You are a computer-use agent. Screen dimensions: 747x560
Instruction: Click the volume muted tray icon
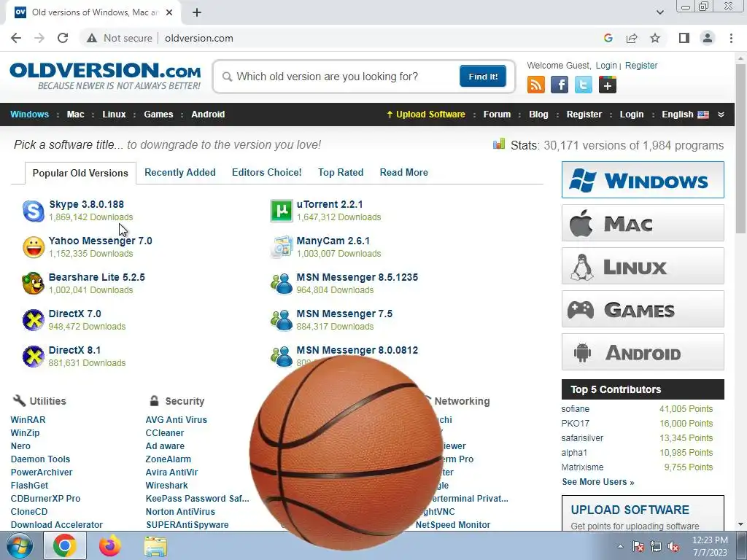[x=673, y=547]
